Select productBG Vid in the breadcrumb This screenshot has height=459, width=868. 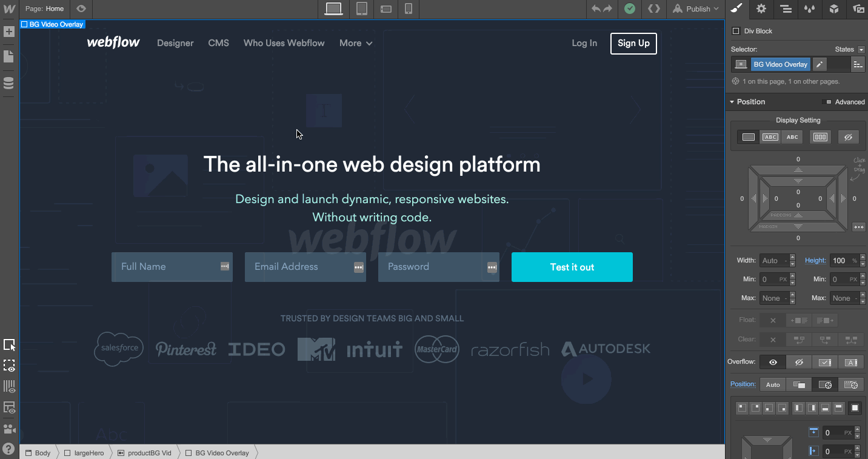click(144, 453)
